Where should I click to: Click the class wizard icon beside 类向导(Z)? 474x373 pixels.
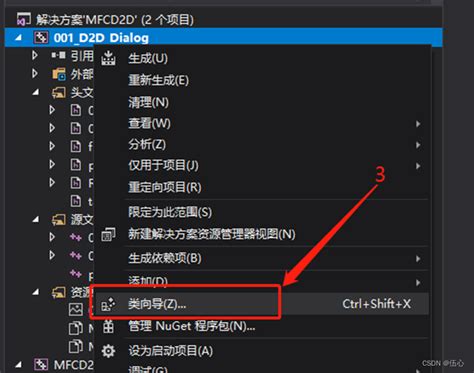tap(108, 304)
